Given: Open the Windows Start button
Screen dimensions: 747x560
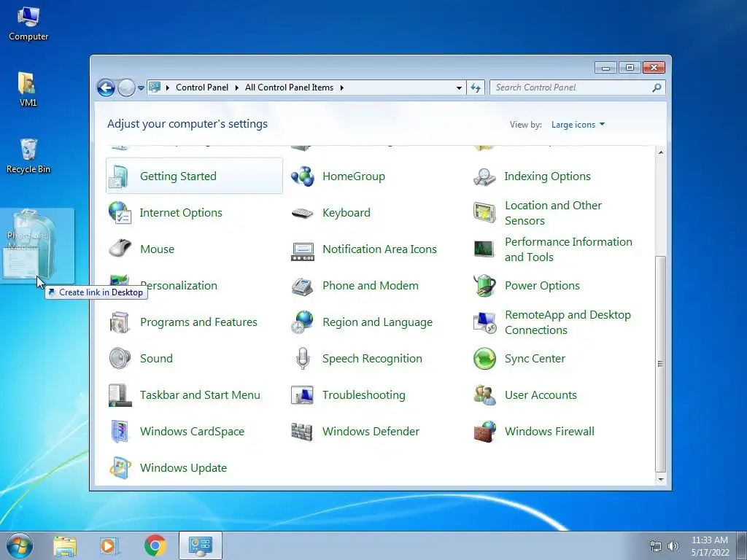Looking at the screenshot, I should [20, 545].
